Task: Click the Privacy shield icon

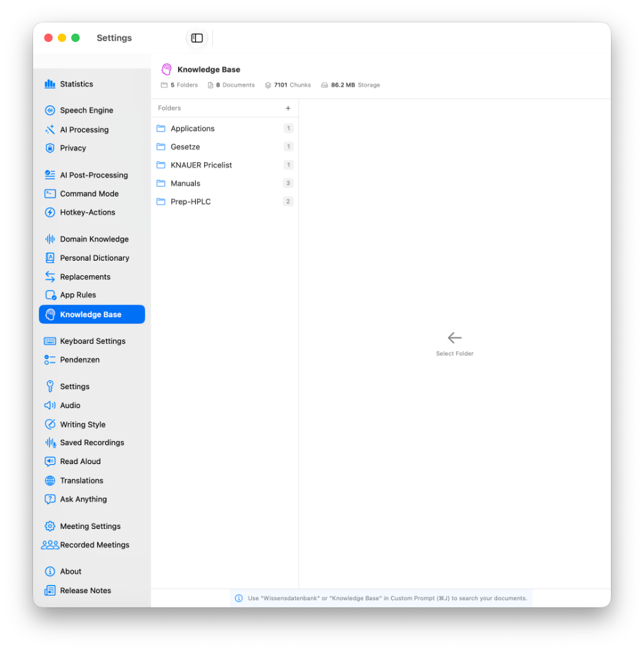Action: pyautogui.click(x=50, y=148)
